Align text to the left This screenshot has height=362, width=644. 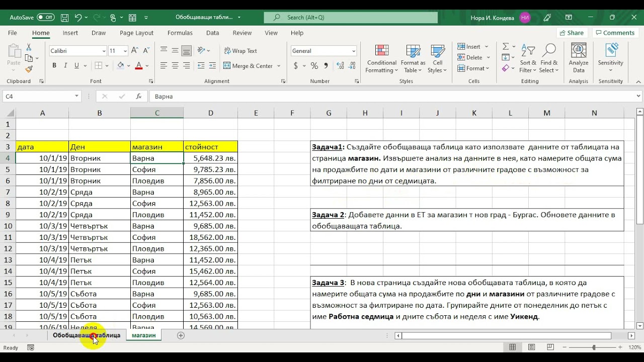click(164, 65)
